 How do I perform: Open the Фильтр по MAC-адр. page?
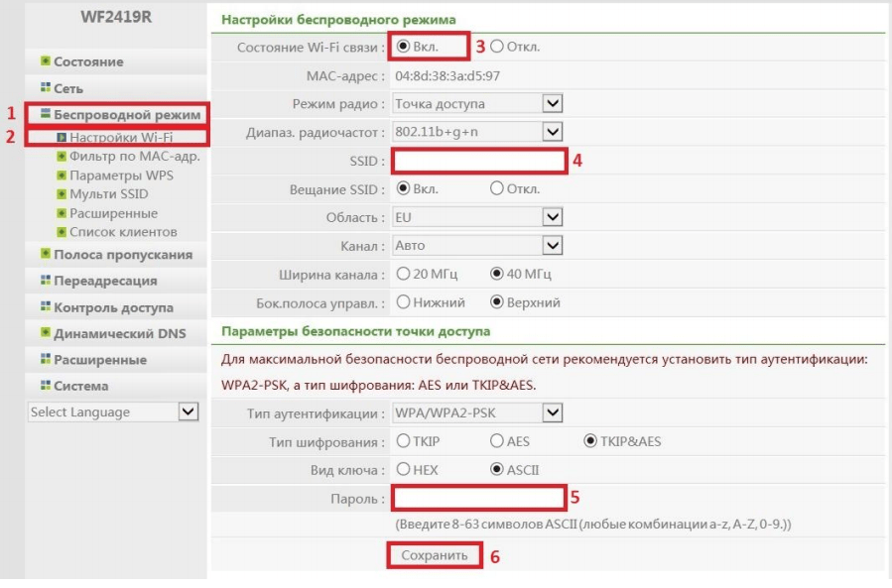click(x=134, y=157)
